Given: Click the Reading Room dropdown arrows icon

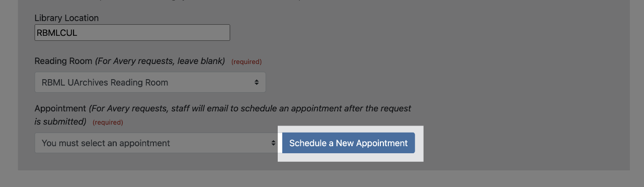Looking at the screenshot, I should (257, 82).
